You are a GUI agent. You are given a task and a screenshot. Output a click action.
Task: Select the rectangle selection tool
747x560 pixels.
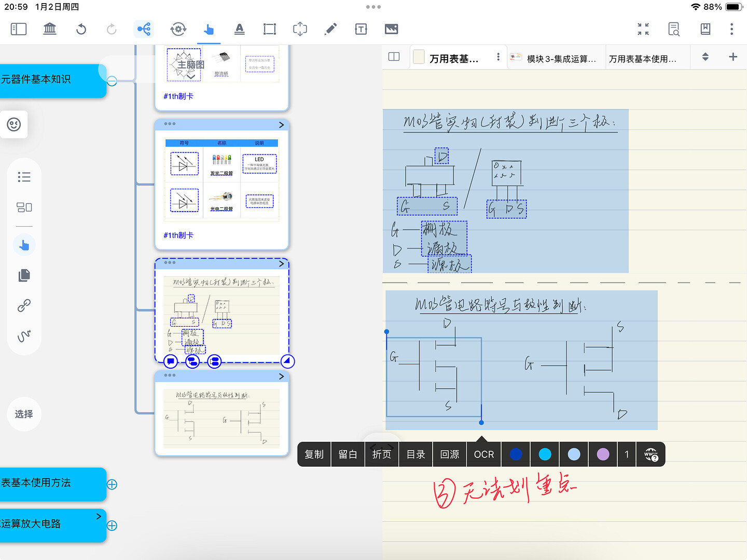coord(270,29)
